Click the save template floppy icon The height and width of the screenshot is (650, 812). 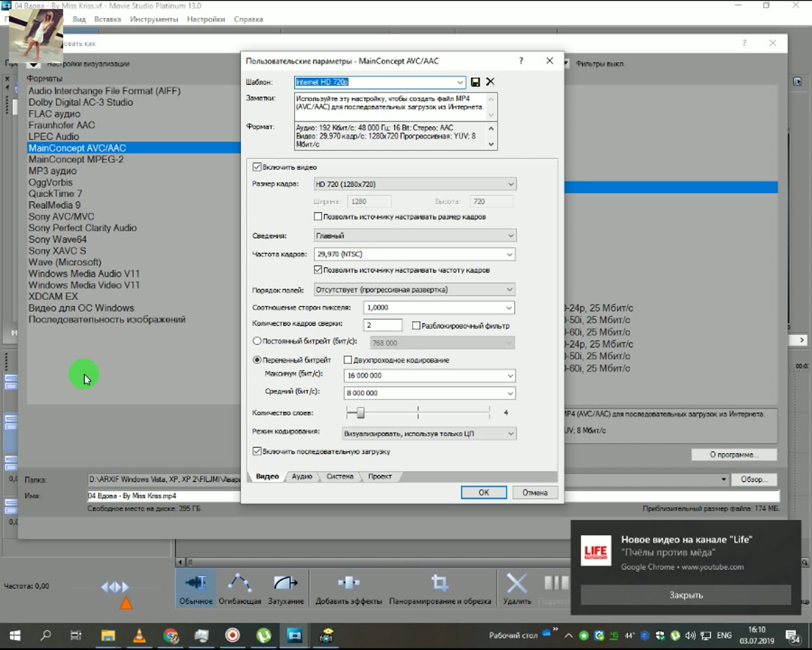475,82
